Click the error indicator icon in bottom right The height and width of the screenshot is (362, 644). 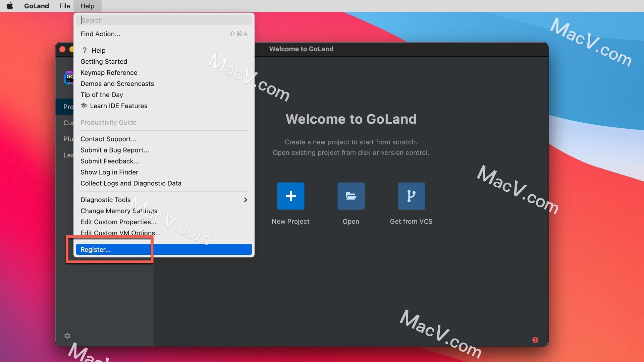click(x=535, y=340)
